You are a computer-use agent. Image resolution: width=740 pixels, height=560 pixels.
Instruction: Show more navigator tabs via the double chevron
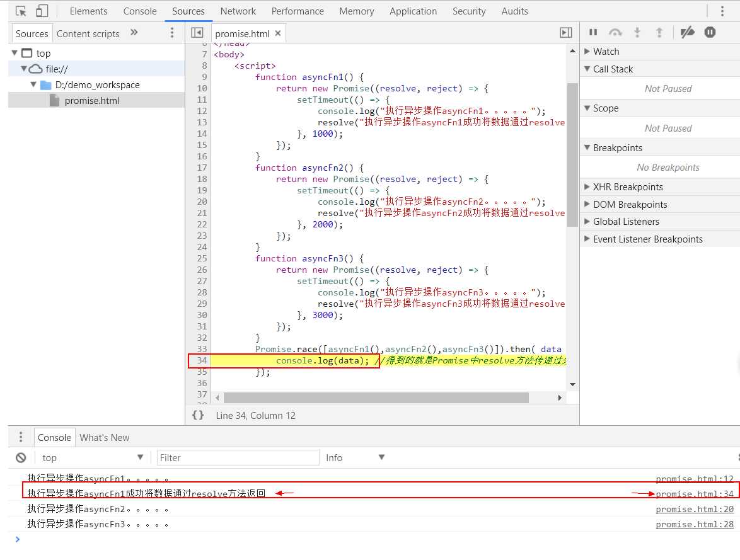(x=134, y=33)
